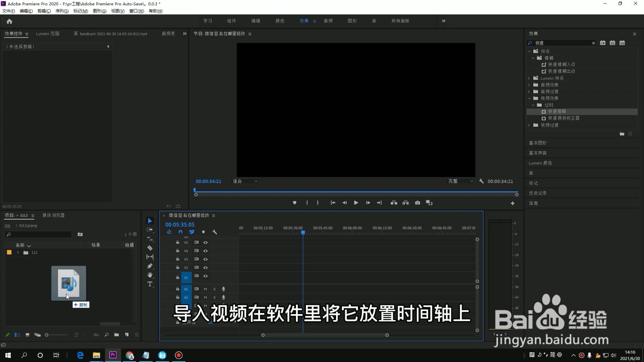The width and height of the screenshot is (644, 362).
Task: Click the V1 track target
Action: coord(186,278)
